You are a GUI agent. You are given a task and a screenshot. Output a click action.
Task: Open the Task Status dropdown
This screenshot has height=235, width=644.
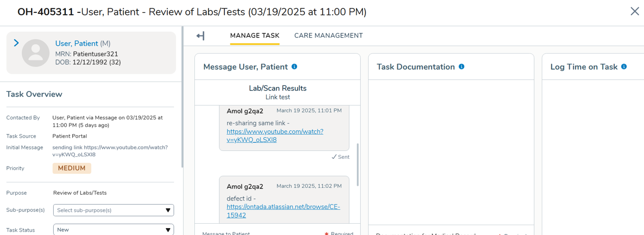[x=113, y=230]
